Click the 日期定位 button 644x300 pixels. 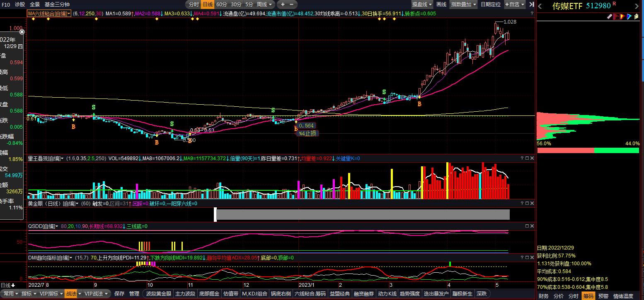490,5
